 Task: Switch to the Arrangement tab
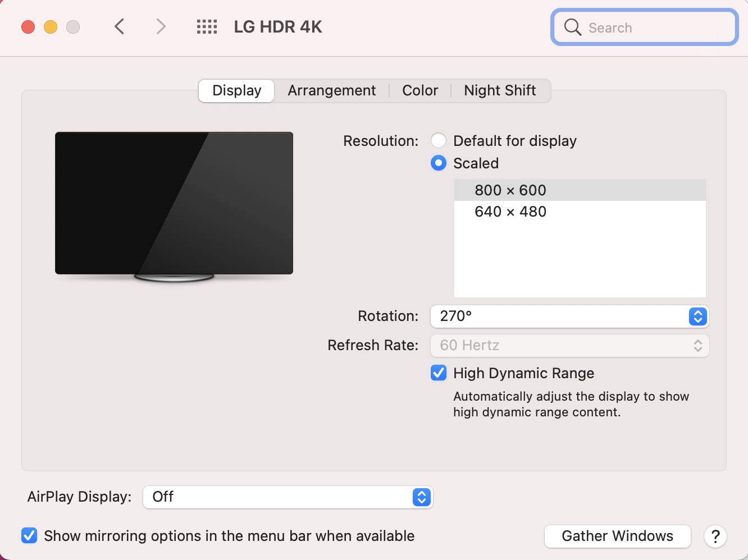pyautogui.click(x=331, y=90)
